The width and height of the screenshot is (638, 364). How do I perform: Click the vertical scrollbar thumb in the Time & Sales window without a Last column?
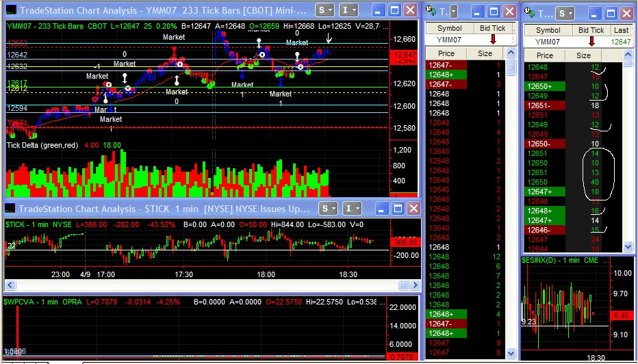point(511,66)
